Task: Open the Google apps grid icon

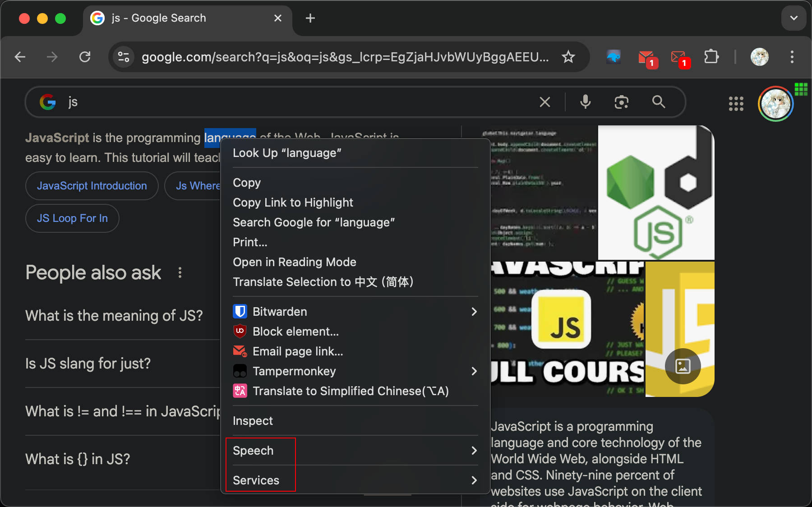Action: [x=736, y=104]
